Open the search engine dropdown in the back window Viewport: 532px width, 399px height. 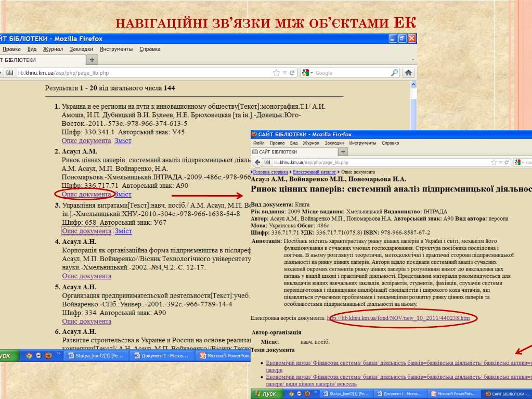pos(312,73)
